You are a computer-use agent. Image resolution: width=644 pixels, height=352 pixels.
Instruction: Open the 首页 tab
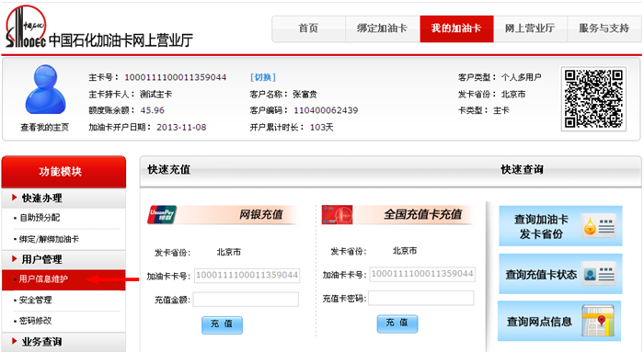click(308, 28)
